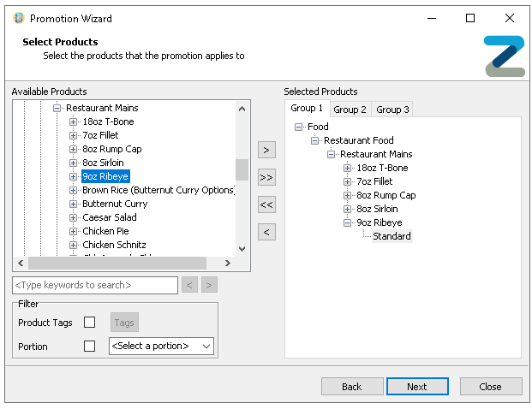
Task: Switch to the Group 2 tab
Action: coord(350,110)
